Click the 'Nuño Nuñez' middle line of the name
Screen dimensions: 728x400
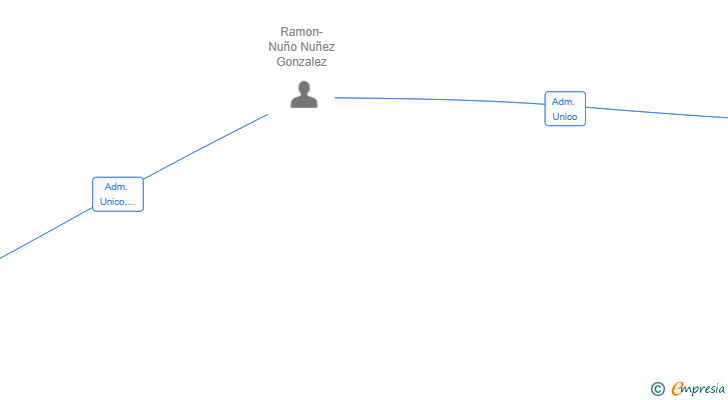(301, 46)
